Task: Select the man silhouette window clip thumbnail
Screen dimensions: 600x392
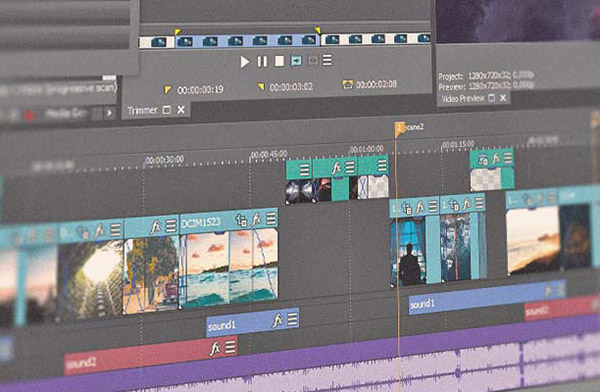Action: click(408, 252)
